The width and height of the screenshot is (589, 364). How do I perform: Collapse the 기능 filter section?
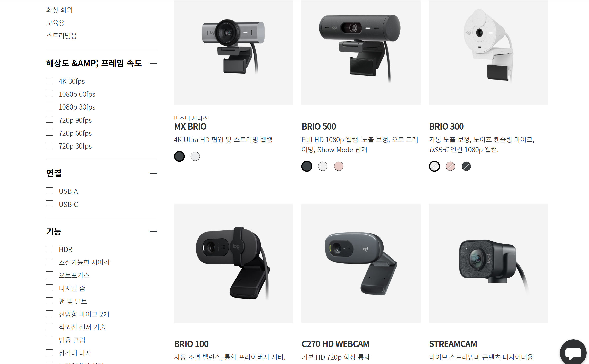pyautogui.click(x=154, y=231)
